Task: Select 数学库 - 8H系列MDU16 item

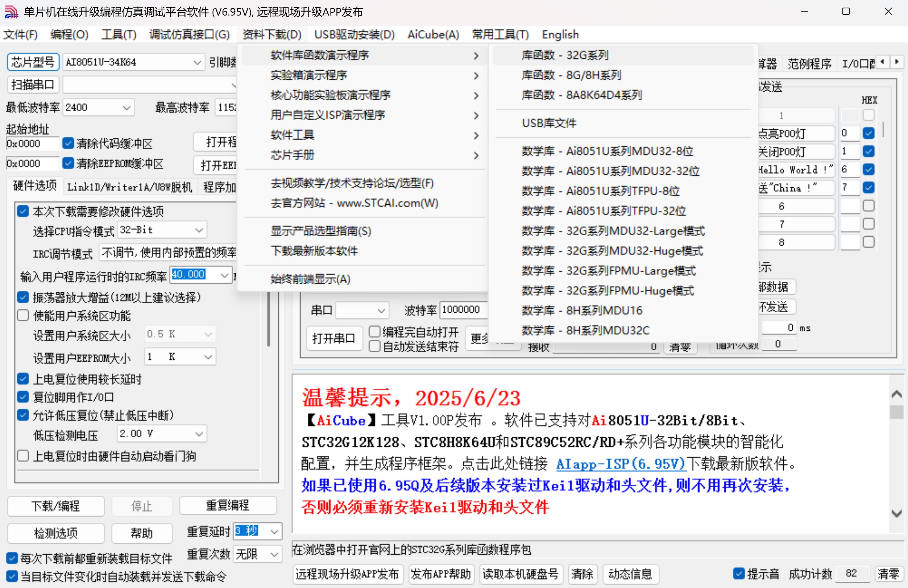Action: 623,310
